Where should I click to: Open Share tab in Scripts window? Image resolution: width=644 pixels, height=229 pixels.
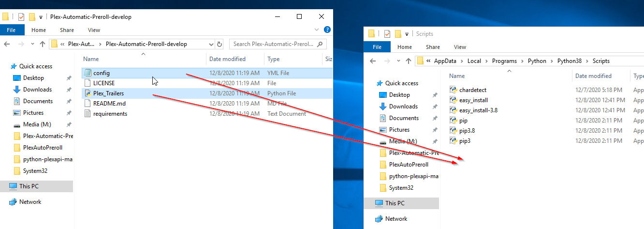coord(433,47)
